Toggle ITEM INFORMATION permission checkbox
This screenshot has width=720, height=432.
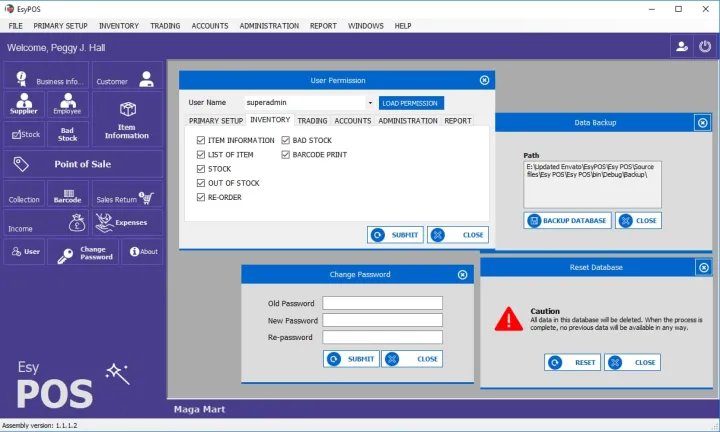[201, 140]
